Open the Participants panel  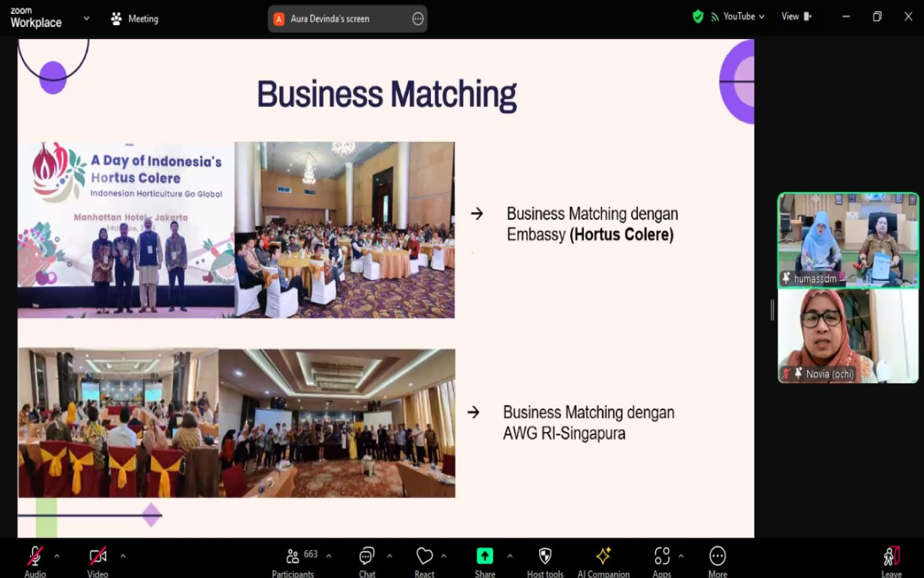click(294, 557)
